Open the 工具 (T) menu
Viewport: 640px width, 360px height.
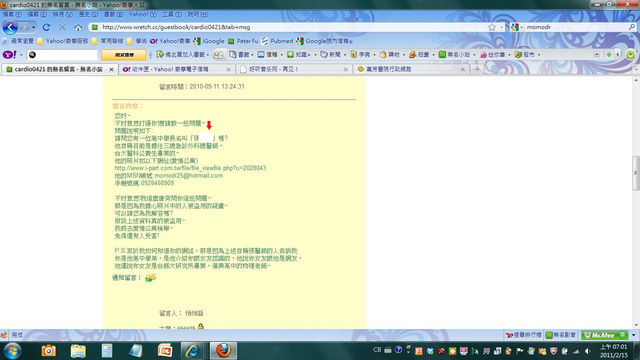pos(172,15)
